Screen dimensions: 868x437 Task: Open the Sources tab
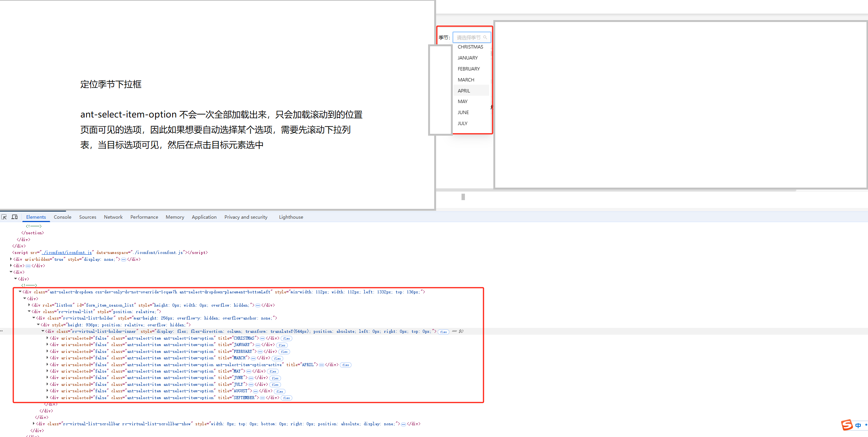pyautogui.click(x=88, y=217)
